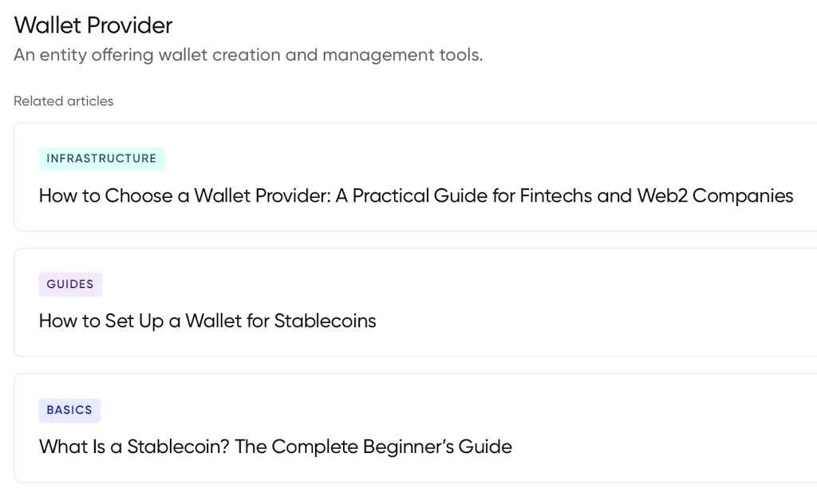Select the GUIDES category tag
Image resolution: width=817 pixels, height=504 pixels.
tap(70, 284)
